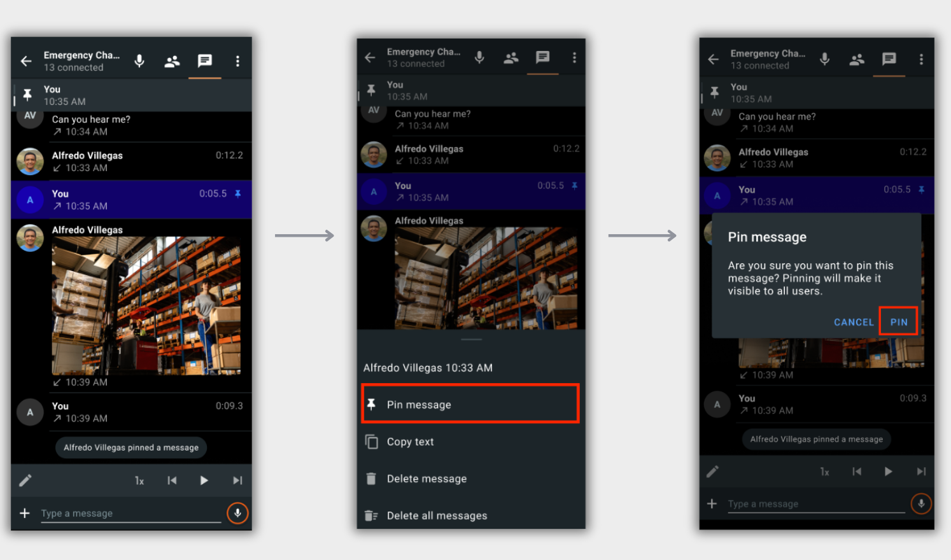Open participants icon in right screen header
The width and height of the screenshot is (951, 560).
[x=857, y=59]
